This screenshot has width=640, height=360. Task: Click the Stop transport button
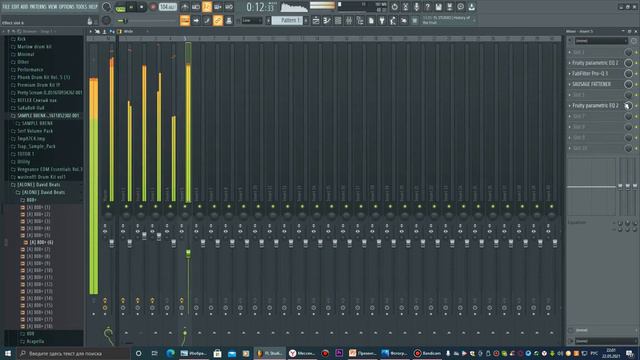click(x=142, y=7)
